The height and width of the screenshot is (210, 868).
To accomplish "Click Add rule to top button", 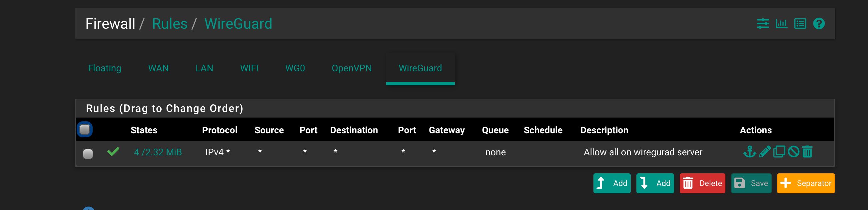I will click(x=612, y=183).
